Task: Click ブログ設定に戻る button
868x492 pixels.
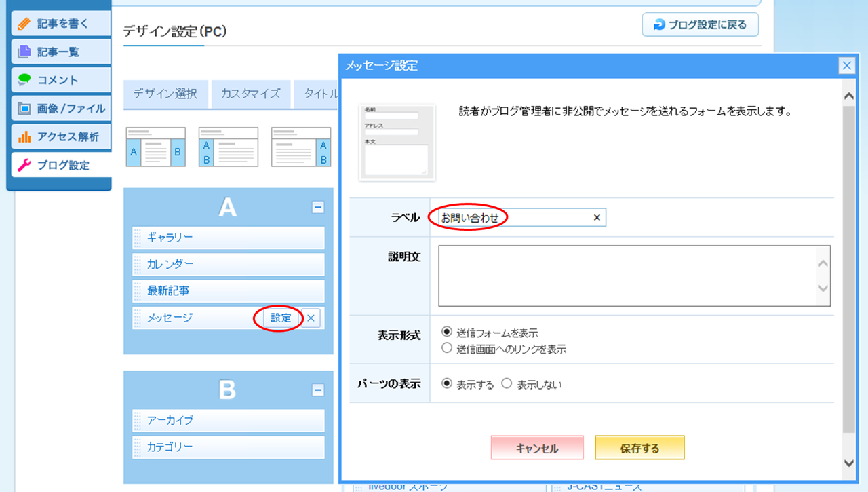Action: tap(701, 24)
